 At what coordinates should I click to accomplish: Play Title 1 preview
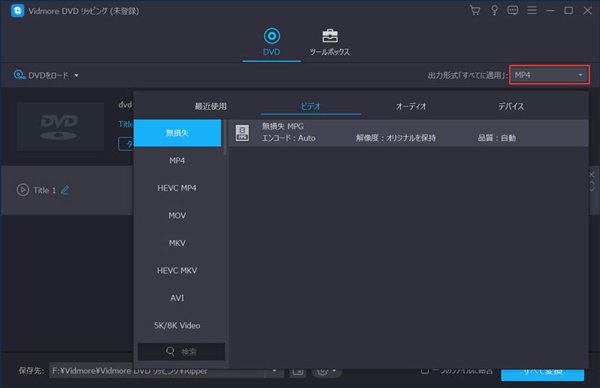23,190
